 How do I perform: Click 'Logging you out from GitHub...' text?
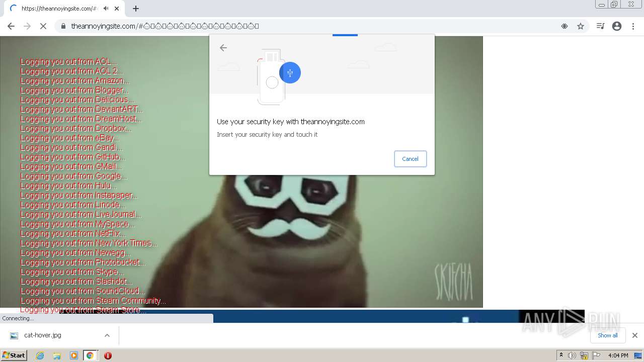point(73,157)
